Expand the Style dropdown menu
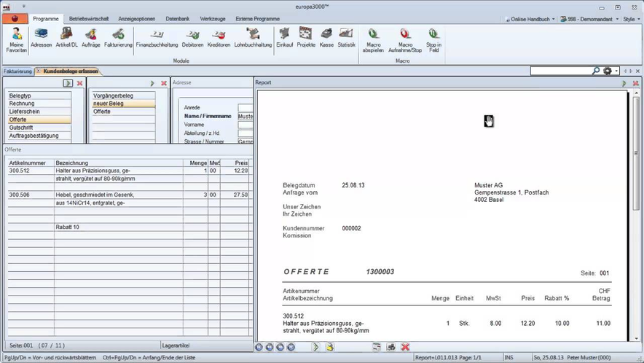 pos(630,19)
